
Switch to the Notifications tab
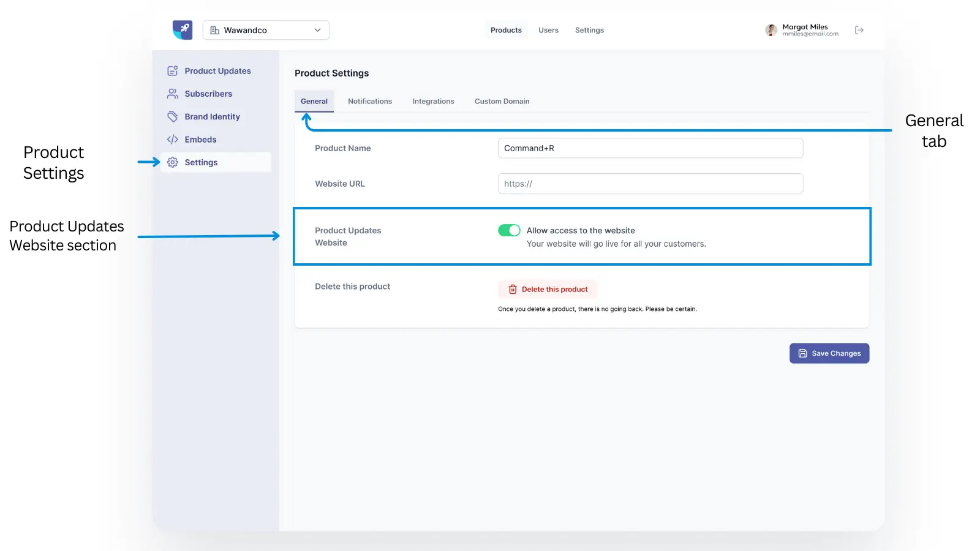[x=369, y=101]
